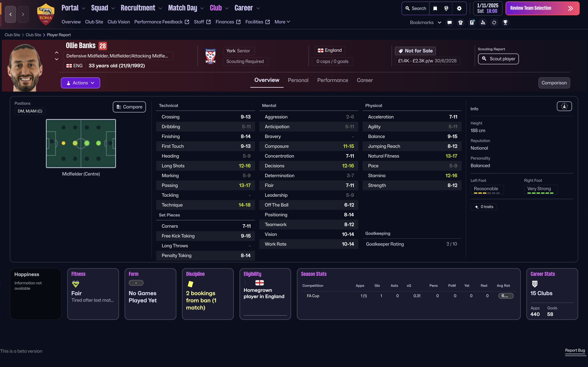Expand the Actions dropdown
Screen dimensions: 588x367
point(80,83)
